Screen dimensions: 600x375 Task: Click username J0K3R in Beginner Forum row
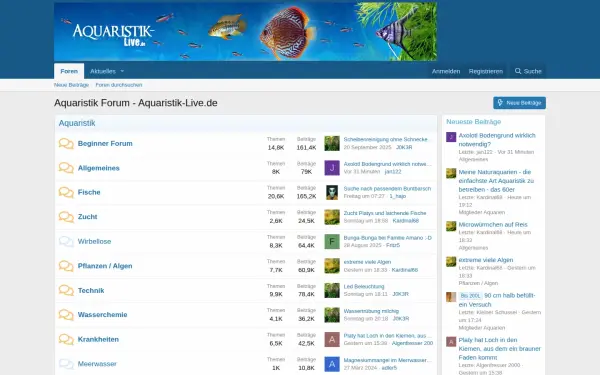coord(404,147)
